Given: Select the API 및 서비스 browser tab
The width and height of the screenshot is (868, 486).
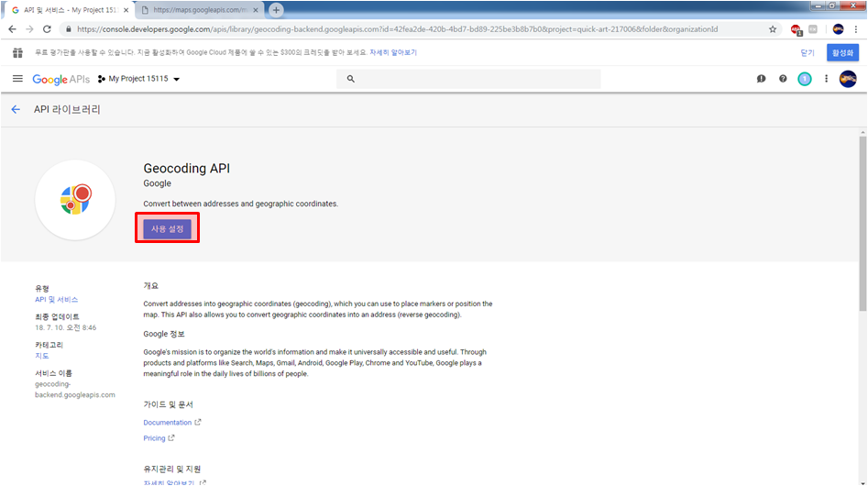Looking at the screenshot, I should (x=70, y=10).
